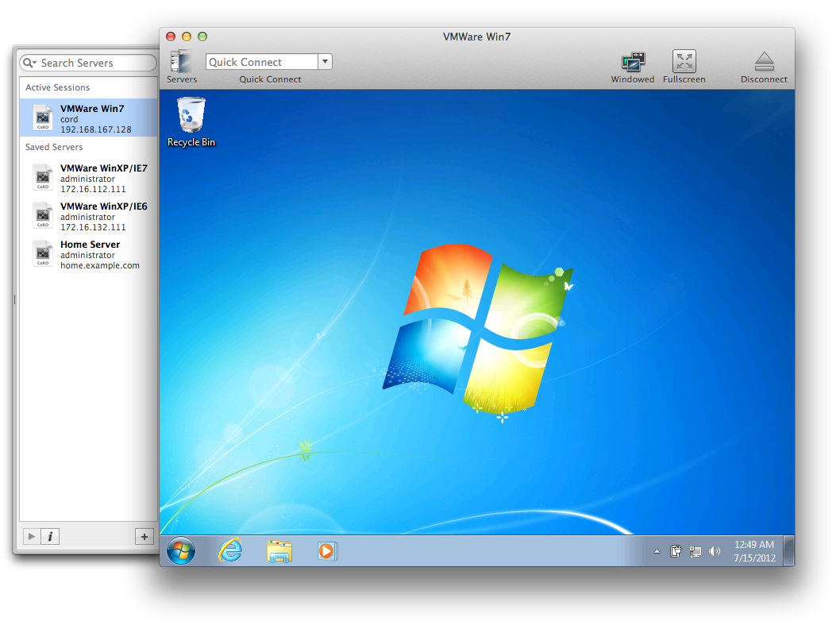840x629 pixels.
Task: Minimize the VMWare Win7 window
Action: tap(187, 37)
